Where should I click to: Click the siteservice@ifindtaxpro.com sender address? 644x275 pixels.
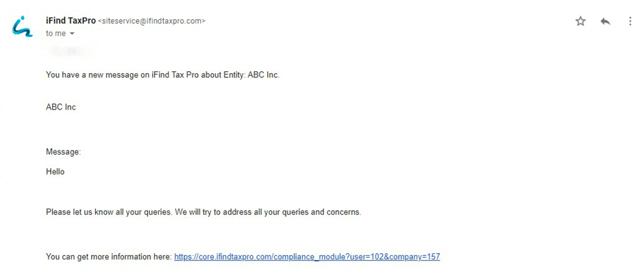(x=151, y=21)
